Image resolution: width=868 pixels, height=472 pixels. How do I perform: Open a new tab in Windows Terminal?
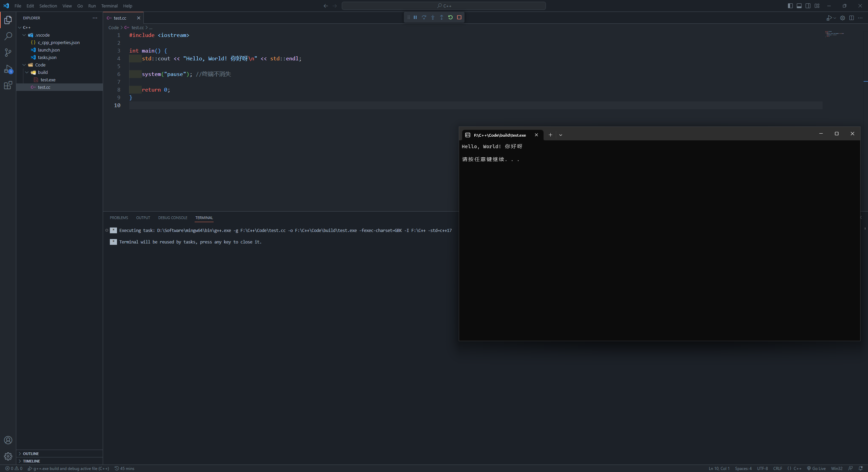[550, 135]
